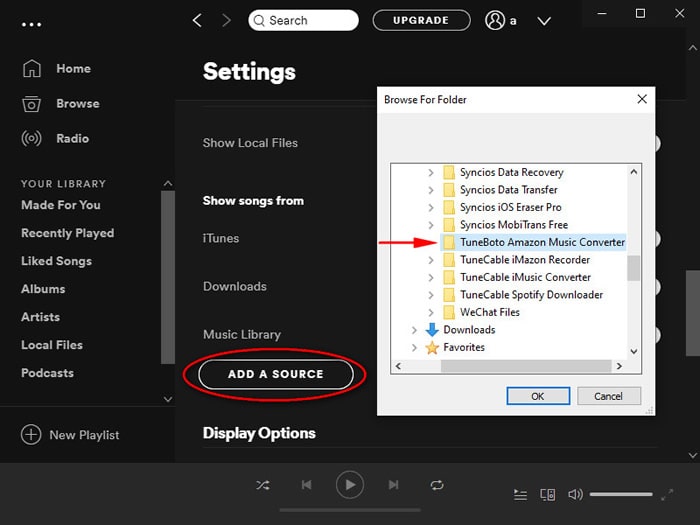Open Local Files in library

[52, 345]
